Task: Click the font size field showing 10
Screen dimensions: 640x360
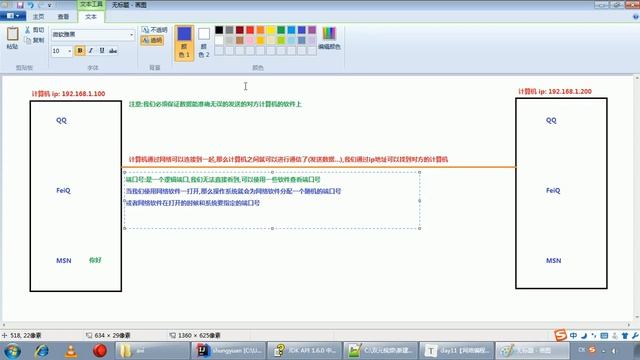Action: coord(59,51)
